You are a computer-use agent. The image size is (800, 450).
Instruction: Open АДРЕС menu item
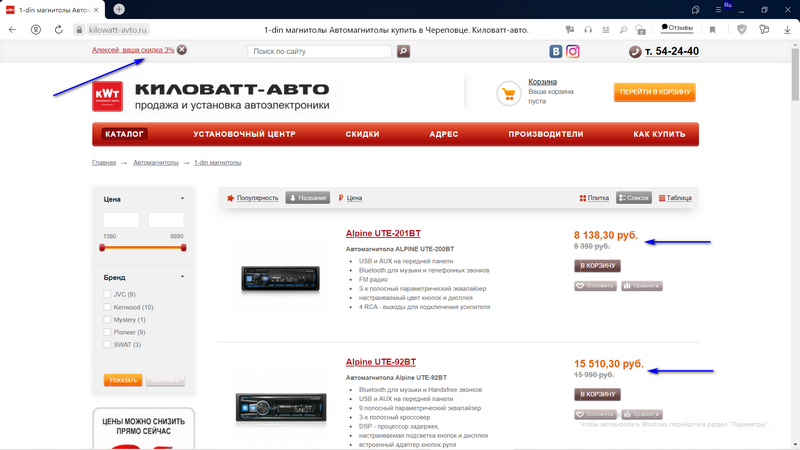443,134
